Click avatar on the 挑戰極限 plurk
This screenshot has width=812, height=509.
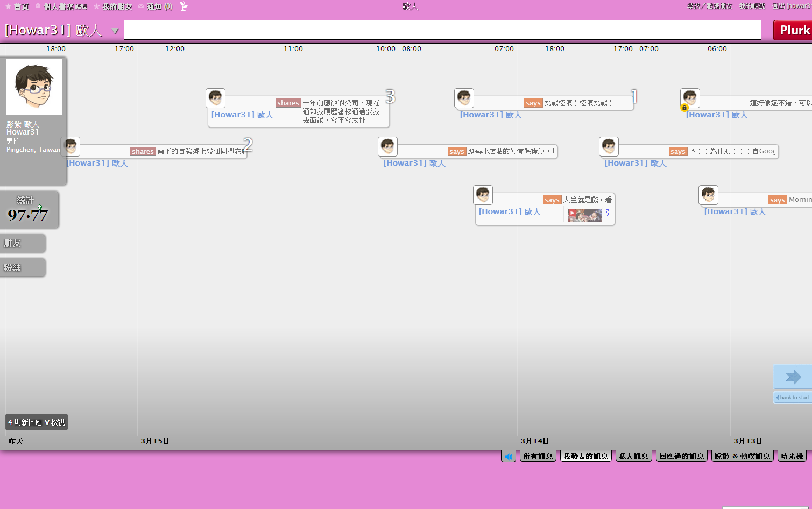[x=464, y=98]
